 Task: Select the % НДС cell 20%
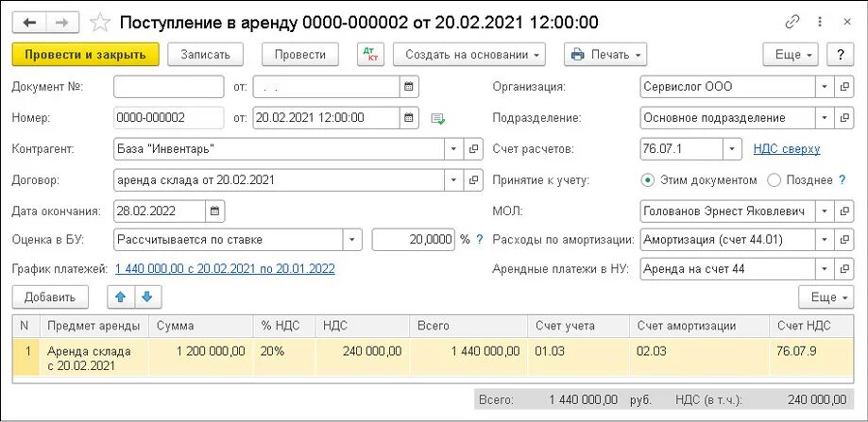coord(284,359)
